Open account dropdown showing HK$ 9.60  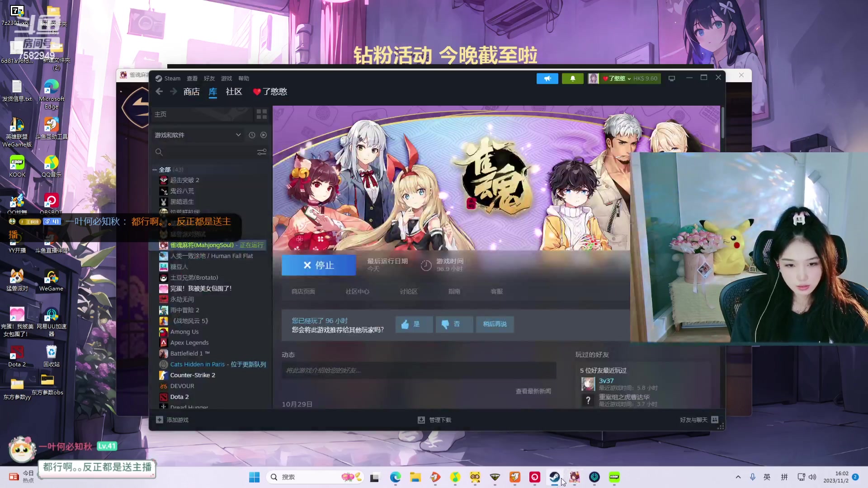(624, 79)
